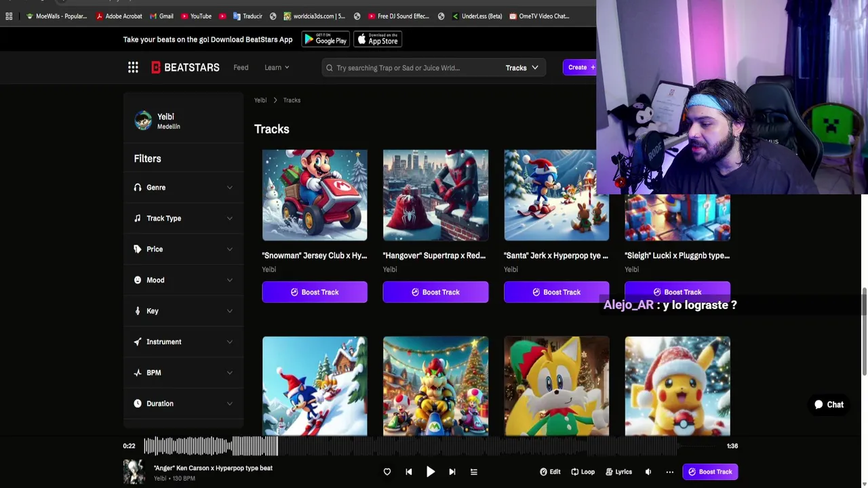
Task: Boost the Snowman Jersey Club track
Action: click(x=315, y=292)
